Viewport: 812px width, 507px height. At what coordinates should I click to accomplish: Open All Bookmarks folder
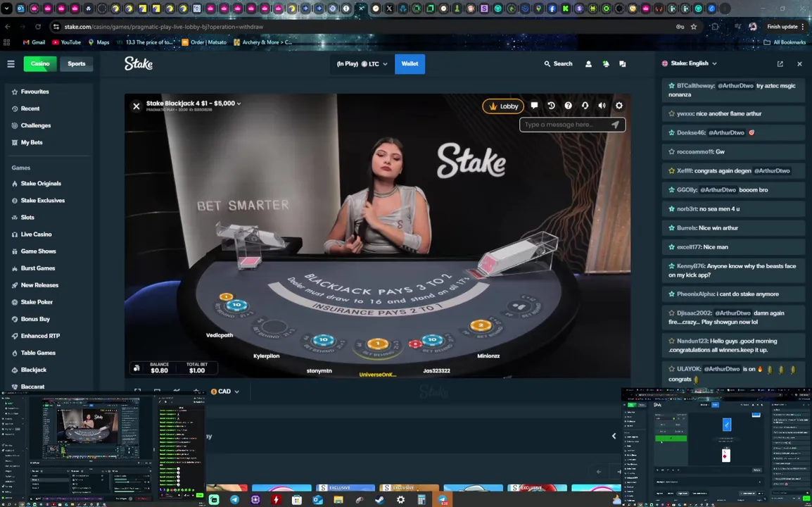pos(785,42)
